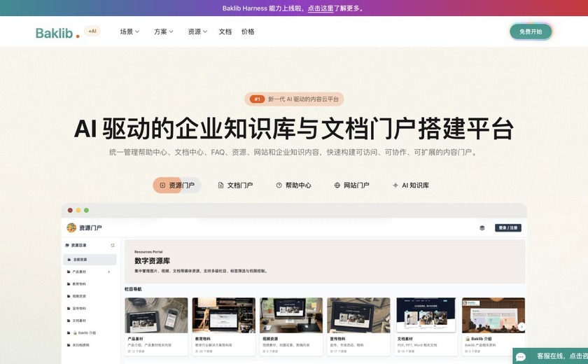Click the #1 新一代 AI 驱动的内容云平台 badge
Image resolution: width=588 pixels, height=364 pixels.
tap(294, 99)
